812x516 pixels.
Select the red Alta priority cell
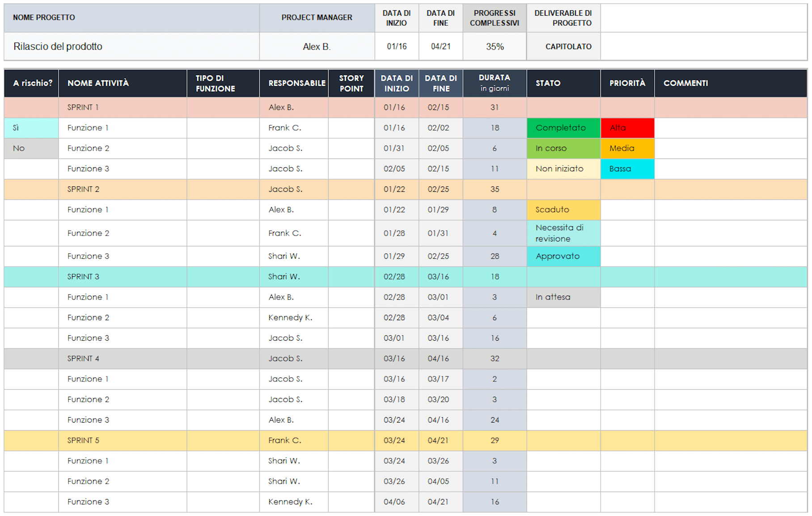point(627,128)
